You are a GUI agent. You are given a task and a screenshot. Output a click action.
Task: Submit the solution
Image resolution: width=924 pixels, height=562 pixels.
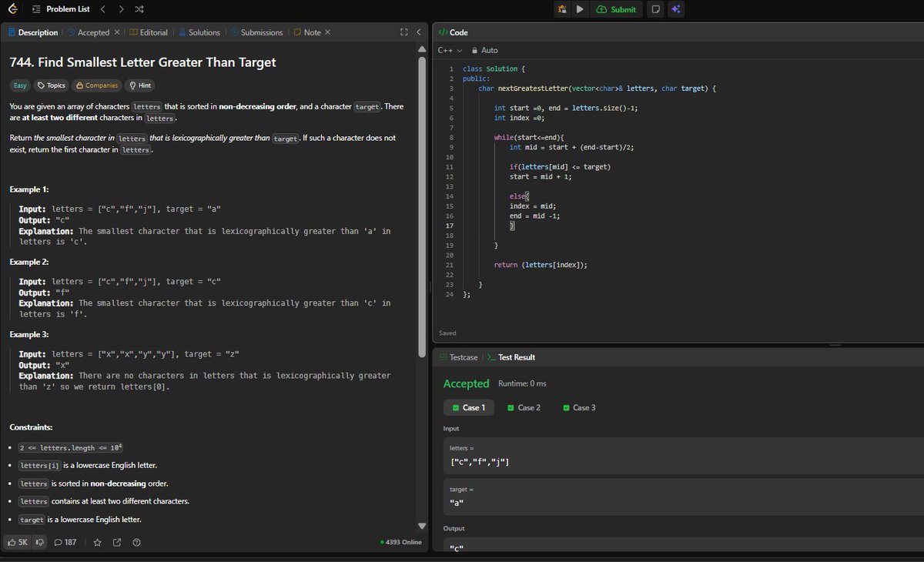pyautogui.click(x=617, y=9)
